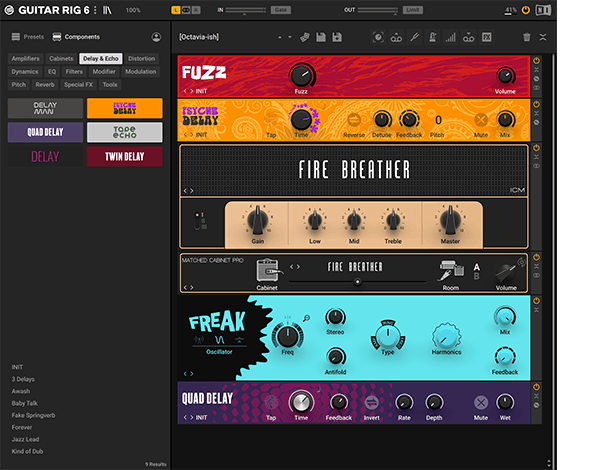The image size is (600, 470).
Task: Click the Cabinet icon in Matched Cabinet Pro
Action: click(x=268, y=271)
